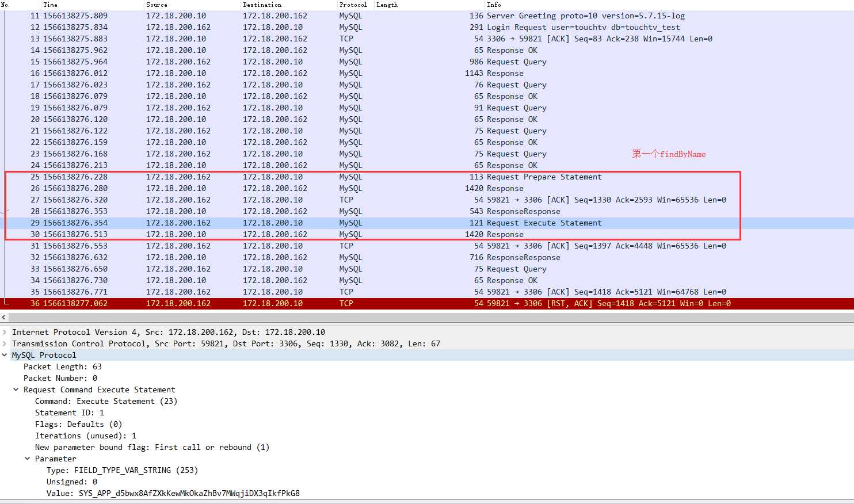854x504 pixels.
Task: Select packet 32 ResponseResponse length 716
Action: point(427,257)
